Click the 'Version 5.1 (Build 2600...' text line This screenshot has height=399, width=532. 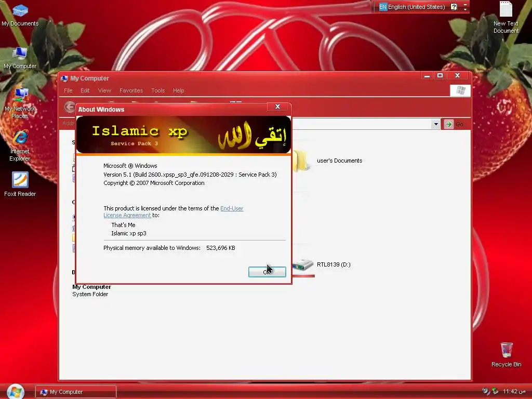(190, 175)
